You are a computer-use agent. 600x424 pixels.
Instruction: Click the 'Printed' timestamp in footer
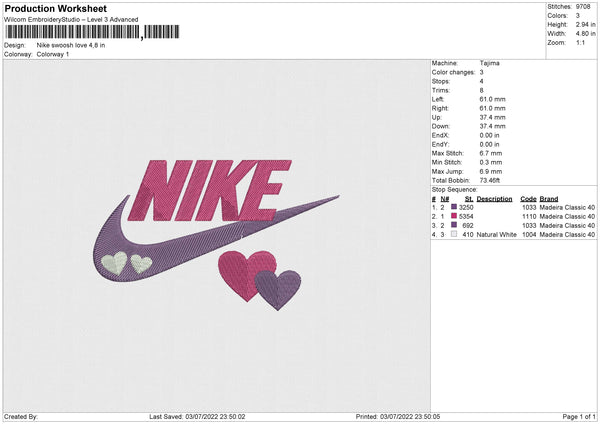click(398, 417)
